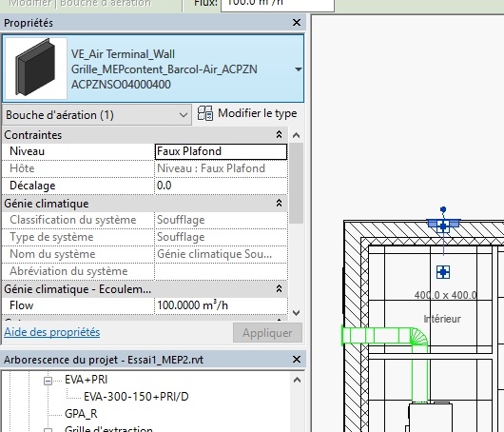504x432 pixels.
Task: Close the Propriétés panel
Action: tap(297, 23)
